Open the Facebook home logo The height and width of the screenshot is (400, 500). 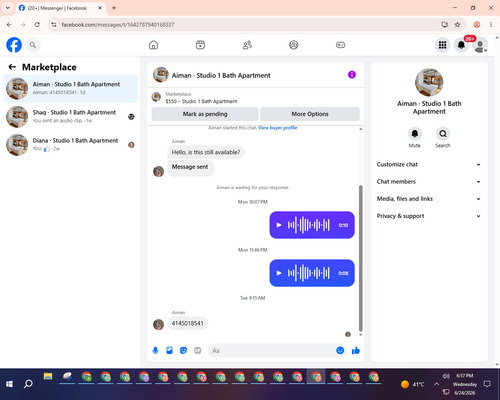[x=14, y=45]
